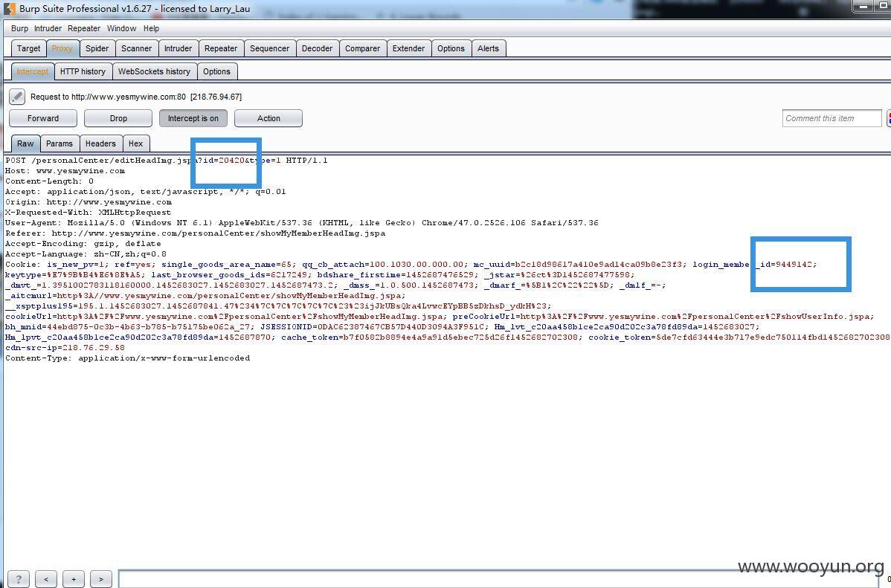Select the WebSockets history sub-tab
This screenshot has width=891, height=588.
(154, 71)
